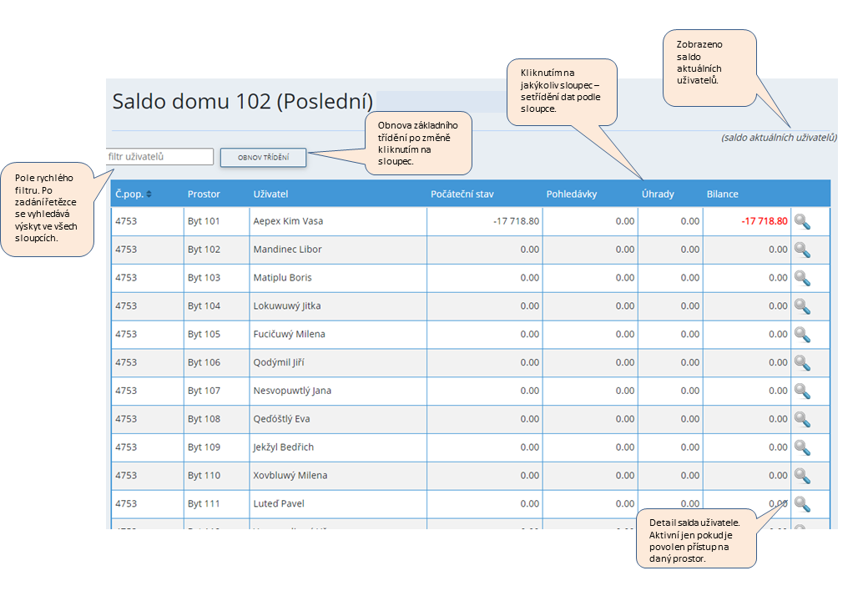Open saldo detail magnifier for Byt 102
868x601 pixels.
pos(802,250)
